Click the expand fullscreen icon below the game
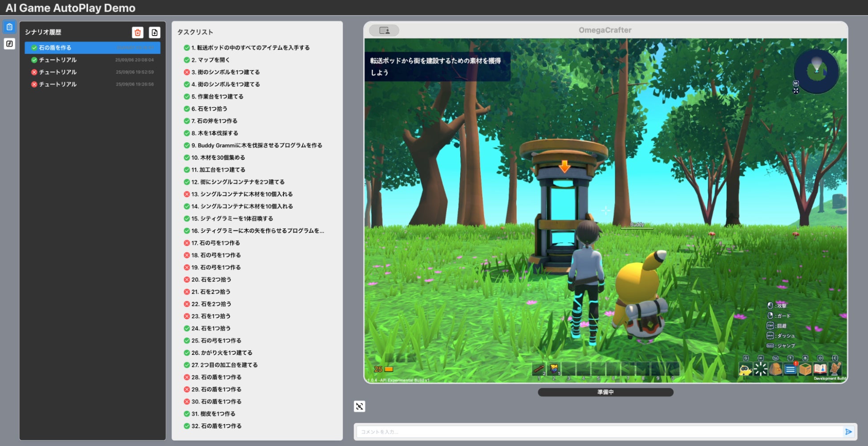Viewport: 868px width, 446px height. click(x=360, y=406)
